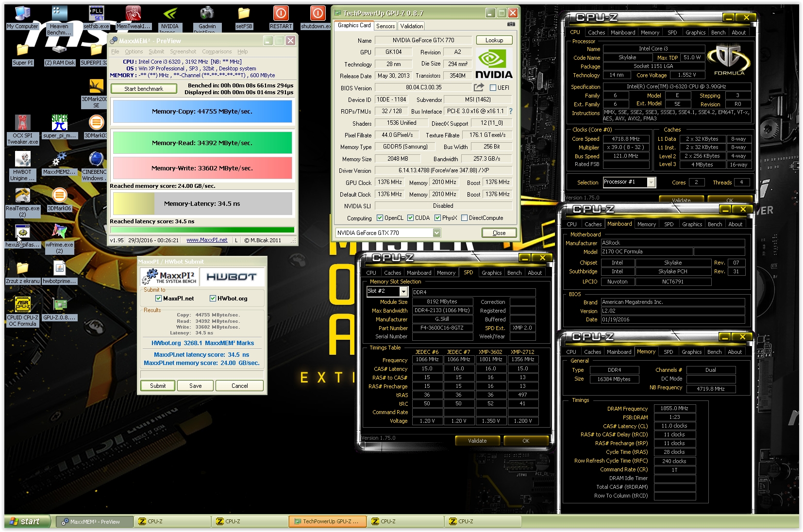This screenshot has height=532, width=803.
Task: Click the Bus Interface help question mark
Action: coord(511,111)
